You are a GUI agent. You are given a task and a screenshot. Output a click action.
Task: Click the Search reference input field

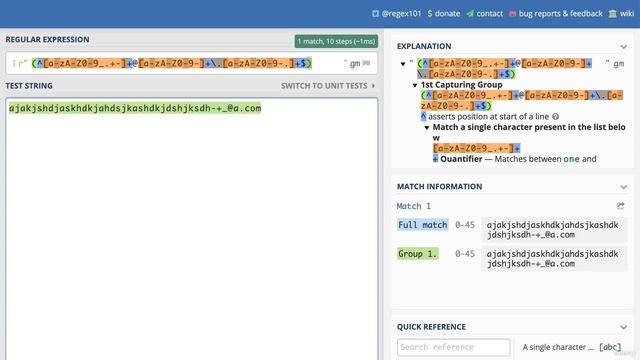(x=453, y=347)
